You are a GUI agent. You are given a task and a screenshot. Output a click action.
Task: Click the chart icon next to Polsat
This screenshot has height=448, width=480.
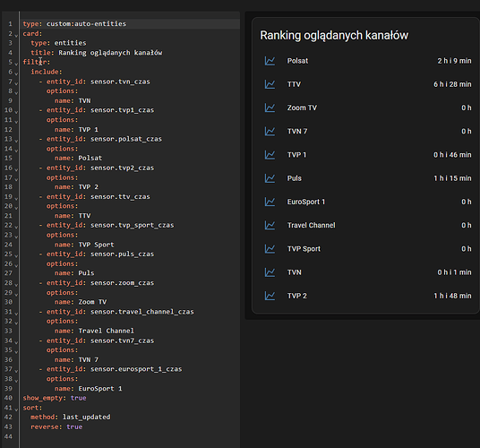coord(270,61)
